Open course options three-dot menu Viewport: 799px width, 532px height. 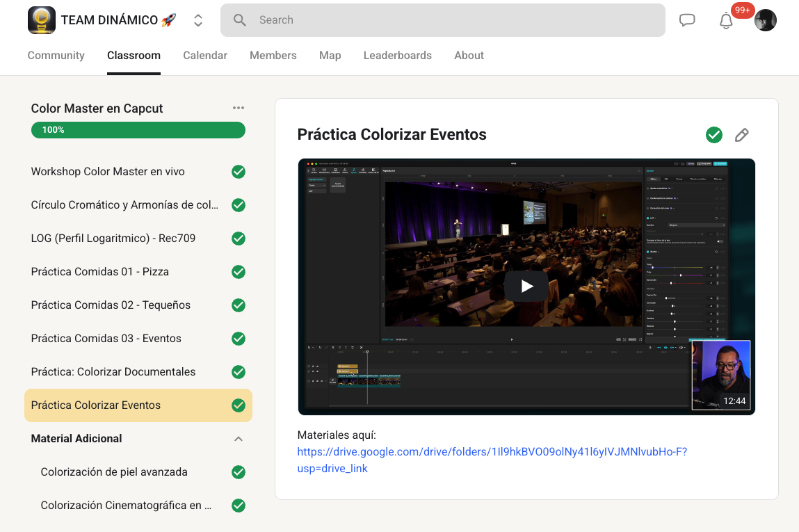[x=239, y=108]
